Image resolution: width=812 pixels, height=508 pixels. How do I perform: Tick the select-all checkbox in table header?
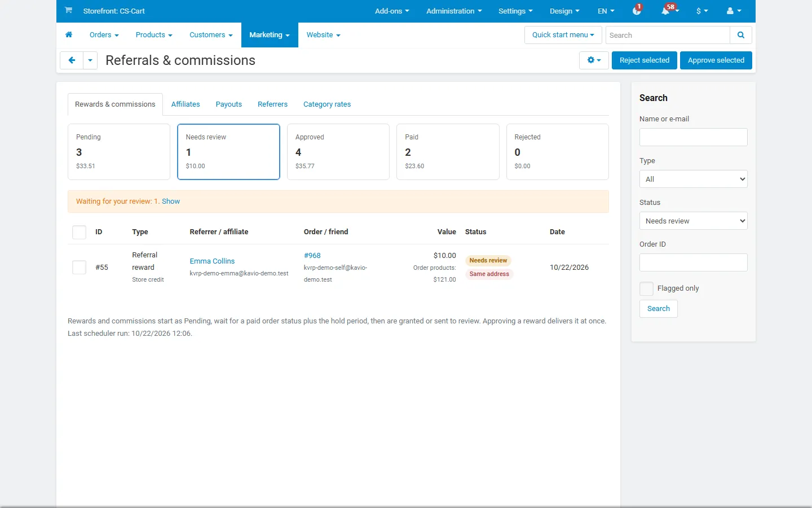click(x=79, y=232)
